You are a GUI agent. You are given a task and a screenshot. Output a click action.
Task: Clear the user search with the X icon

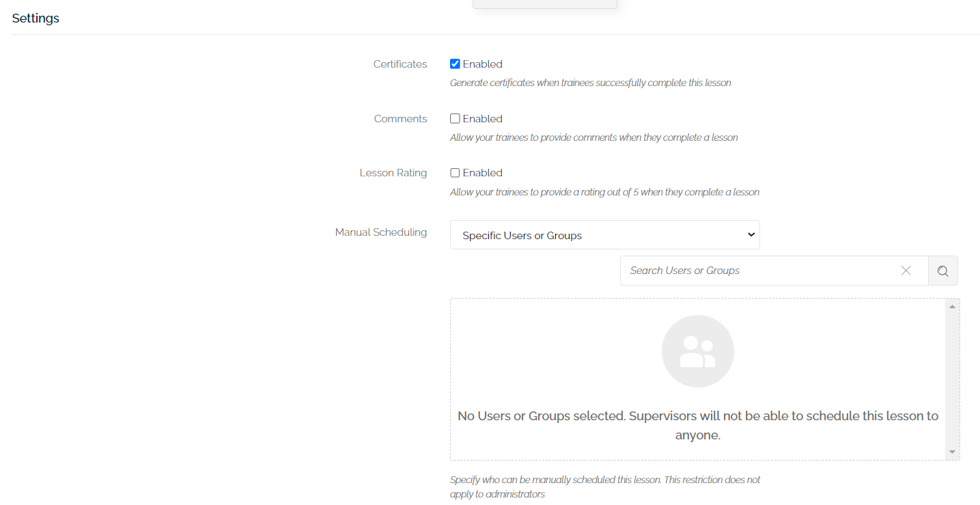coord(906,271)
